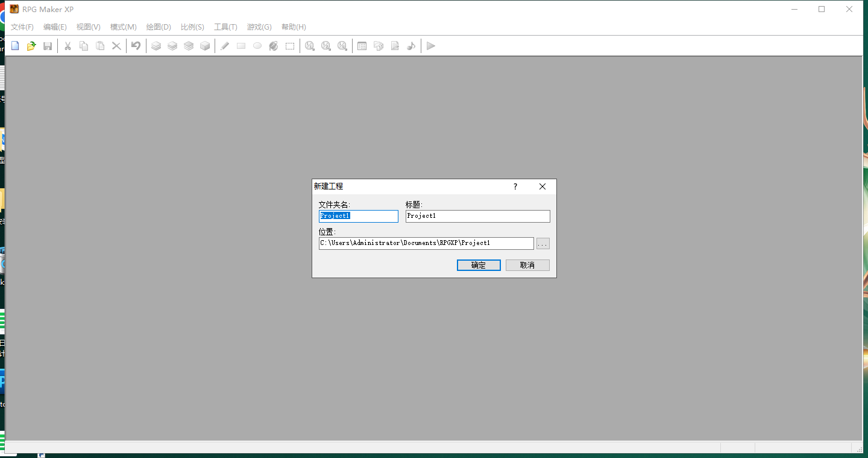This screenshot has width=868, height=458.
Task: Confirm project creation with 确定 button
Action: coord(478,265)
